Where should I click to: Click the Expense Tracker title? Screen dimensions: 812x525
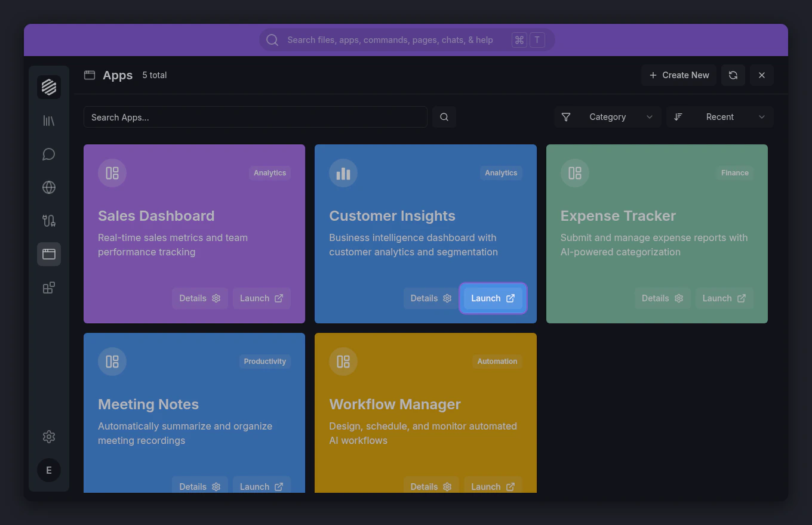(x=619, y=216)
